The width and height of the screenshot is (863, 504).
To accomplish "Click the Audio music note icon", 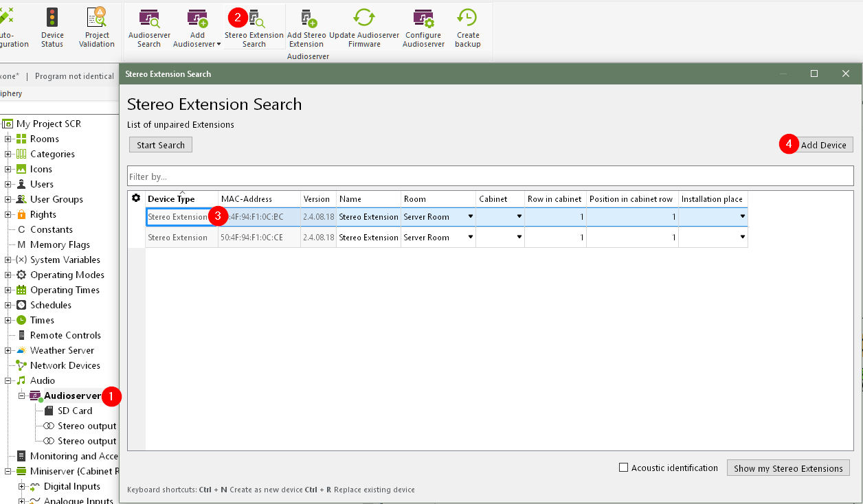I will click(21, 380).
